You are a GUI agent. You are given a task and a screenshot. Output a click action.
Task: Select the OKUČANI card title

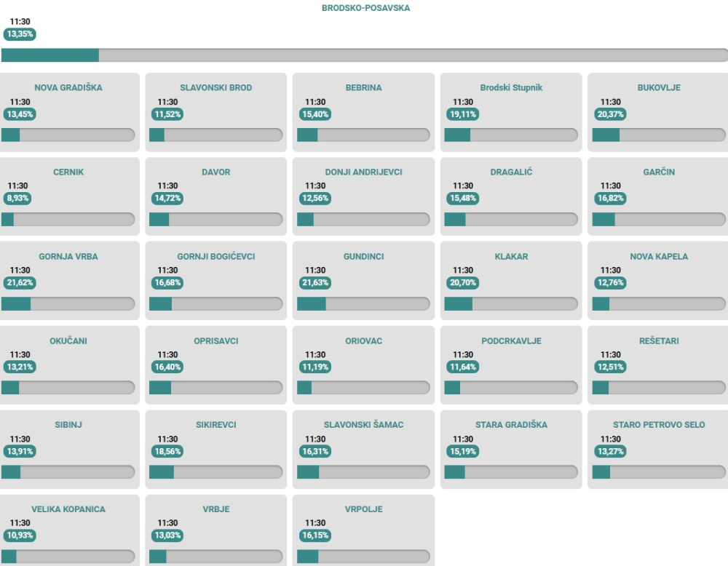tap(68, 341)
